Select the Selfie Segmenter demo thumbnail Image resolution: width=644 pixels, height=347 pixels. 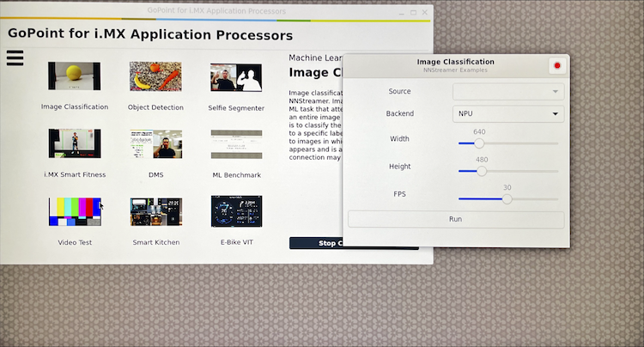tap(236, 77)
